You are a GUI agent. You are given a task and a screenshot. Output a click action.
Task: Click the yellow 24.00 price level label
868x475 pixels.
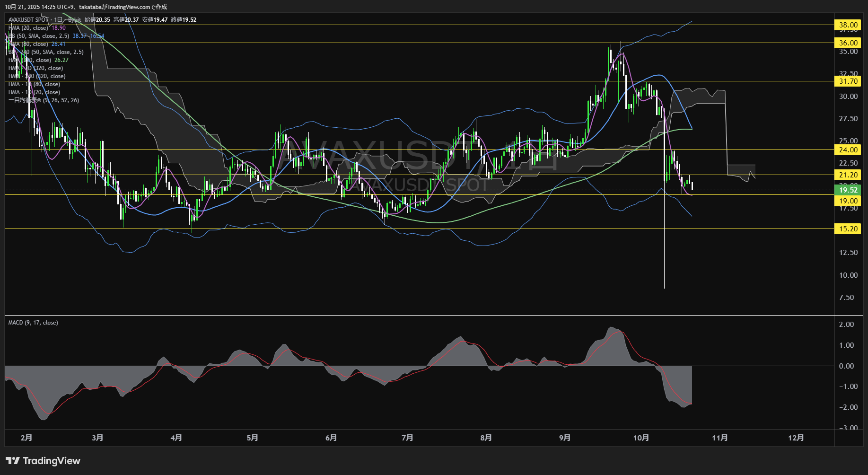(848, 150)
